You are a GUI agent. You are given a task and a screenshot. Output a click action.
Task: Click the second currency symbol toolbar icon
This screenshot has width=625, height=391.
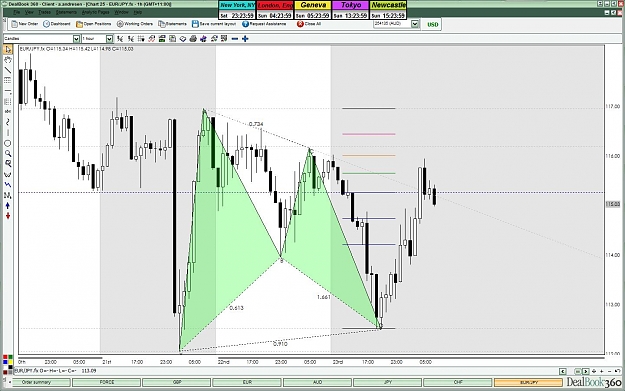coord(131,39)
